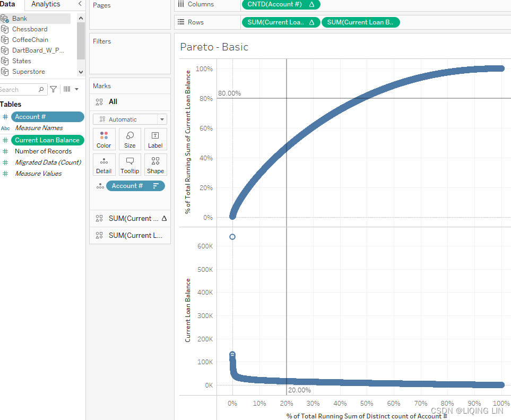Click the Distinct count of Account # axis title
Screen dimensions: 511x420
point(367,416)
